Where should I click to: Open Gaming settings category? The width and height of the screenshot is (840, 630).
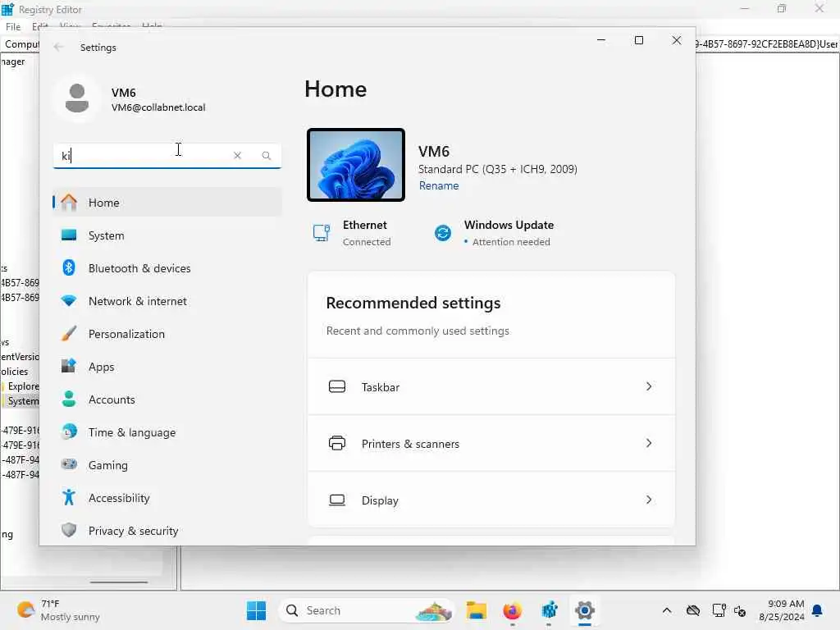point(167,465)
